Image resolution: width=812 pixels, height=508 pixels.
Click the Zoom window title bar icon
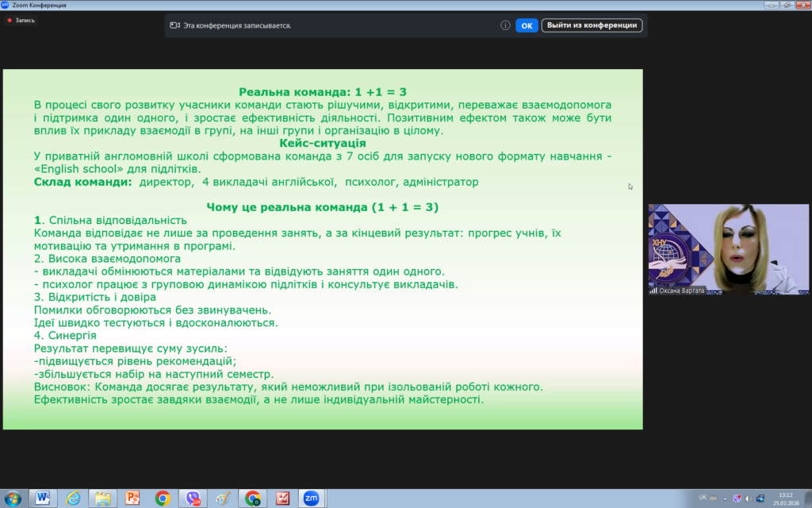6,5
